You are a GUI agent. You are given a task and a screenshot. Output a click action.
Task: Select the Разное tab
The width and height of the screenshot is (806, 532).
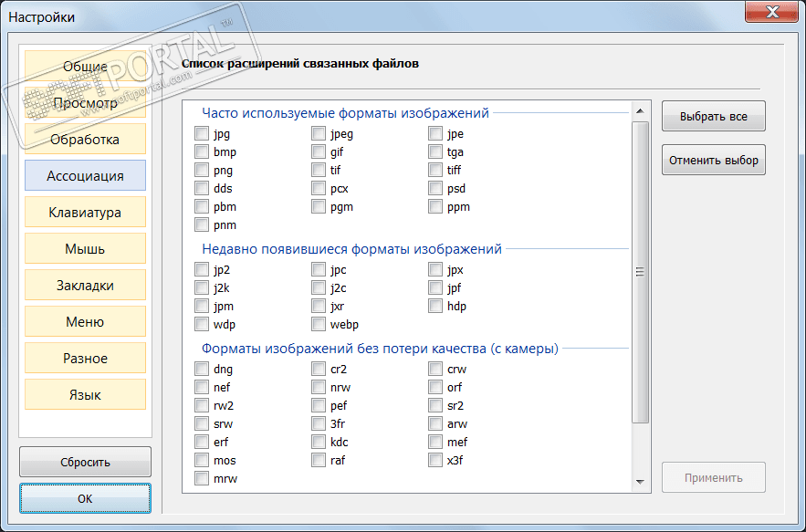click(x=85, y=359)
